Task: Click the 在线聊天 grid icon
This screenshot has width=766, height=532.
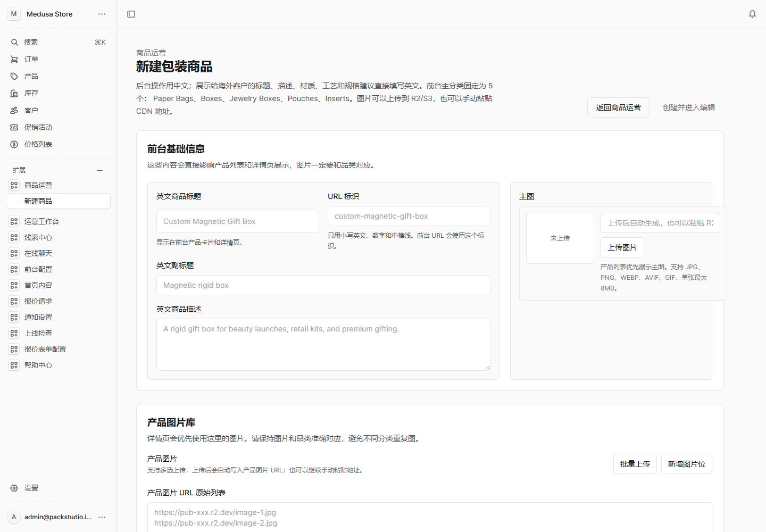Action: coord(14,253)
